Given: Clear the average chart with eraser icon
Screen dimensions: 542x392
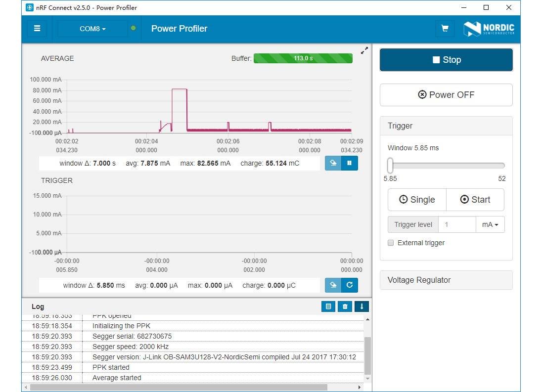Looking at the screenshot, I should (x=333, y=163).
